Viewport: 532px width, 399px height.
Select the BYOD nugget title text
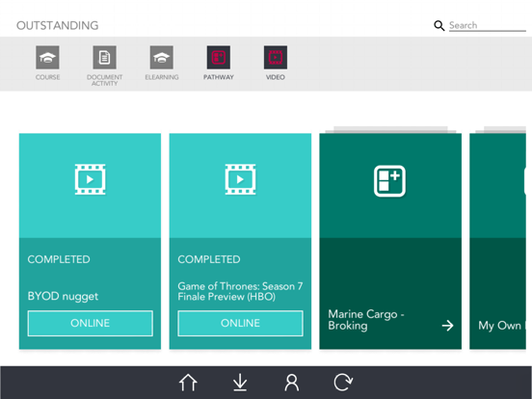(x=63, y=296)
